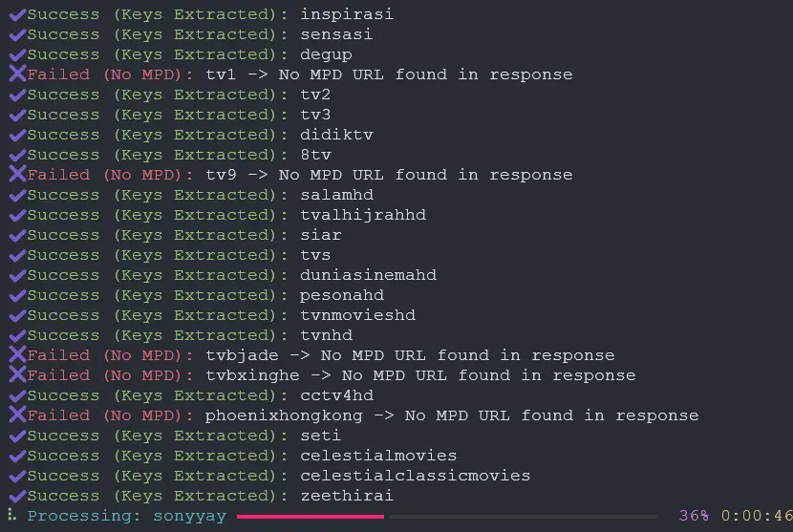The height and width of the screenshot is (532, 793).
Task: Click the X icon on the phoenixhongkong line
Action: pos(17,415)
